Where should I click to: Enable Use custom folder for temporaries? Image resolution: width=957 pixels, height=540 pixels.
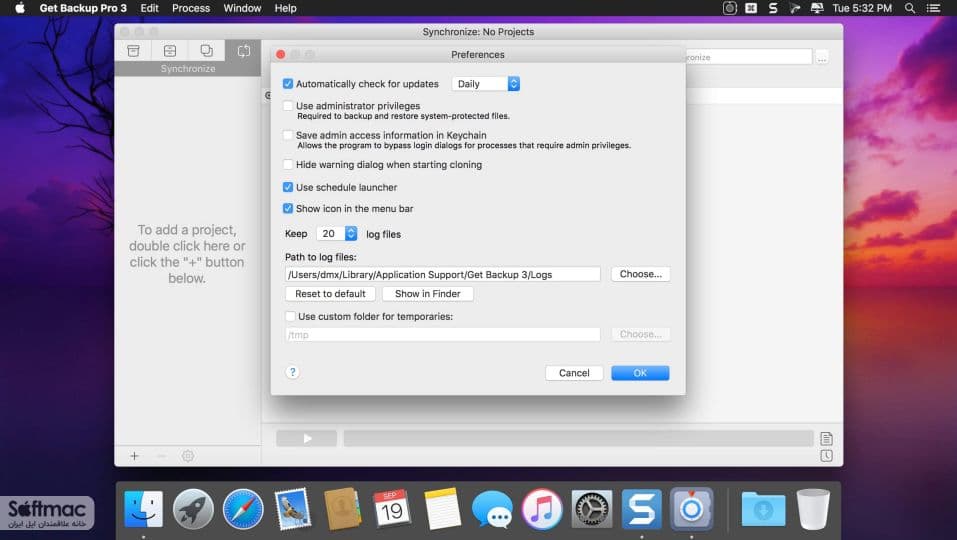tap(291, 316)
